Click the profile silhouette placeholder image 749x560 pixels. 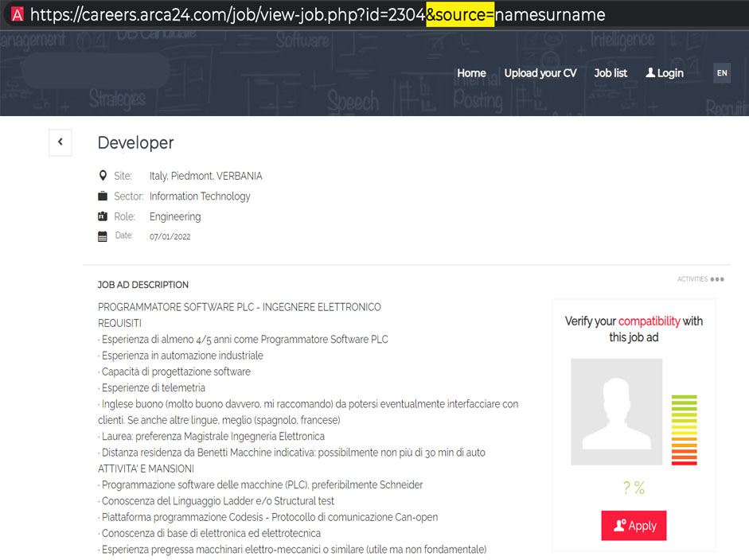[x=617, y=412]
